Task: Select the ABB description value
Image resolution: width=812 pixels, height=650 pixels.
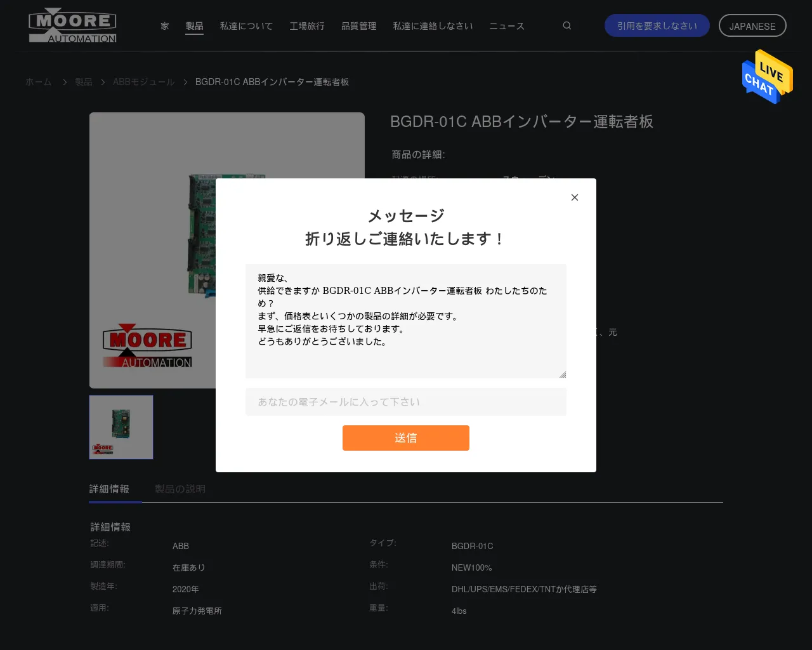Action: click(181, 546)
